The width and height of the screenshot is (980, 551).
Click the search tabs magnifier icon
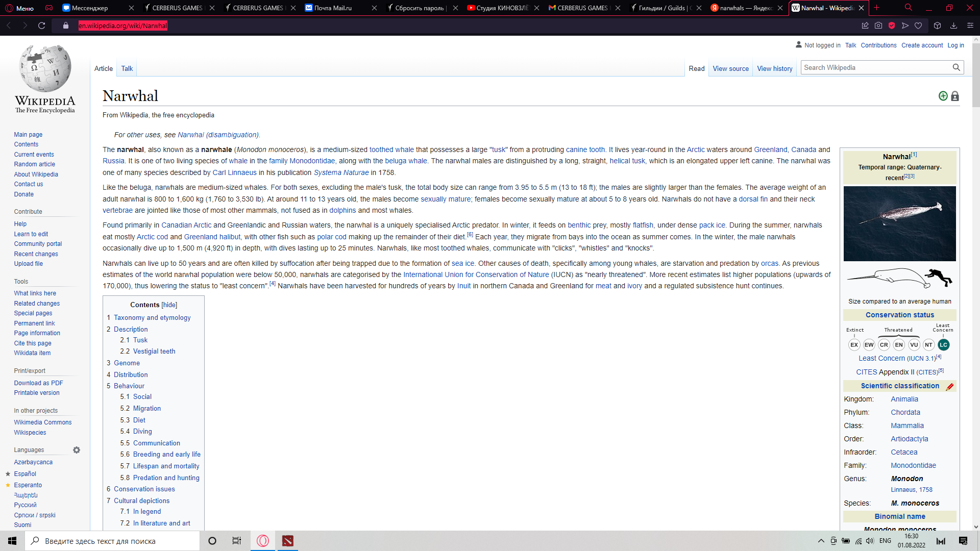pos(909,8)
